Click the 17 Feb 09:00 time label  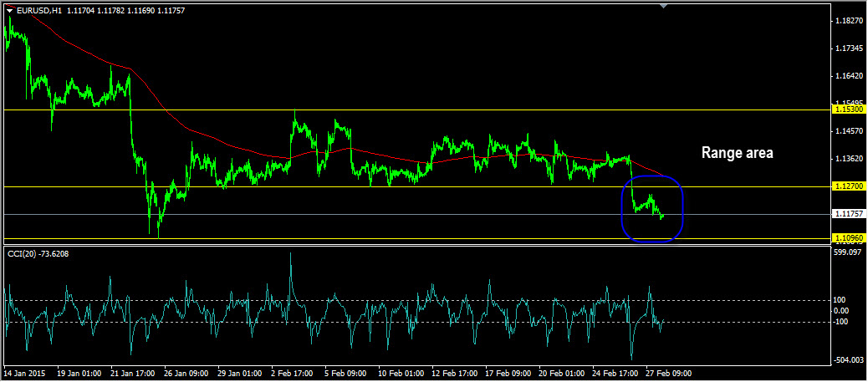tap(507, 373)
